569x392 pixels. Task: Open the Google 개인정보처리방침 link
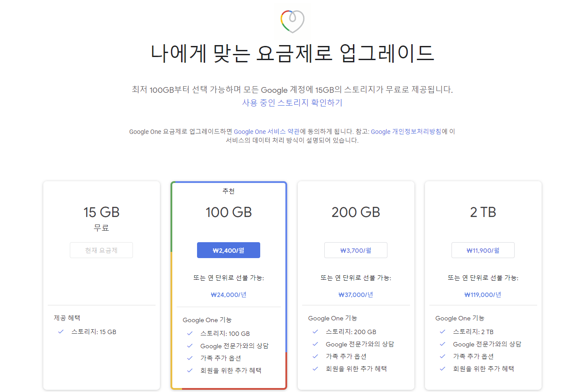[x=406, y=132]
